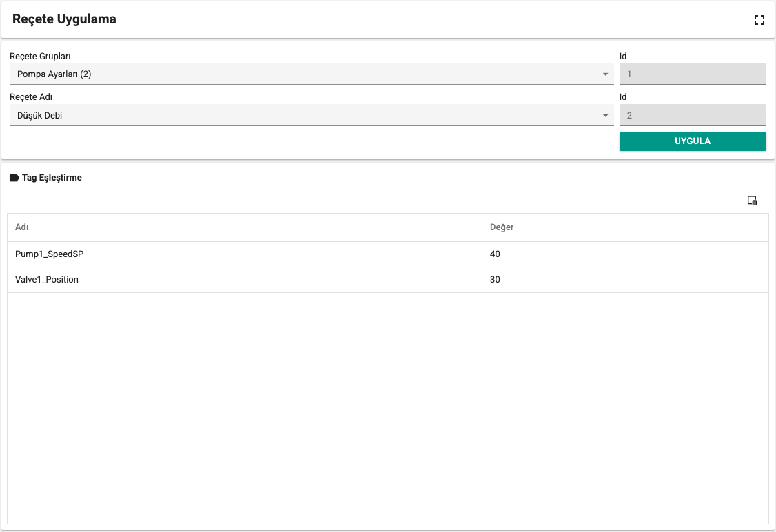This screenshot has height=532, width=776.
Task: Click the tag icon beside Tag Eşleştirme
Action: tap(14, 178)
